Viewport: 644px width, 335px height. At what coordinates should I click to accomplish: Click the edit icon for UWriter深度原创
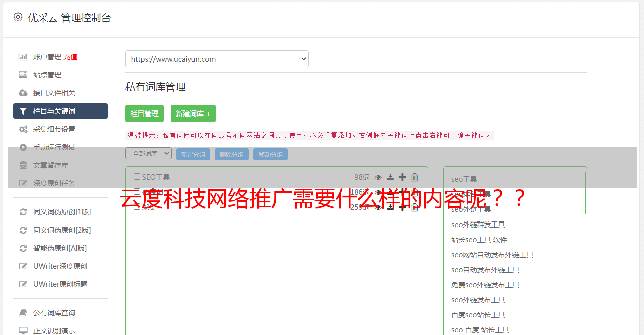pyautogui.click(x=23, y=266)
